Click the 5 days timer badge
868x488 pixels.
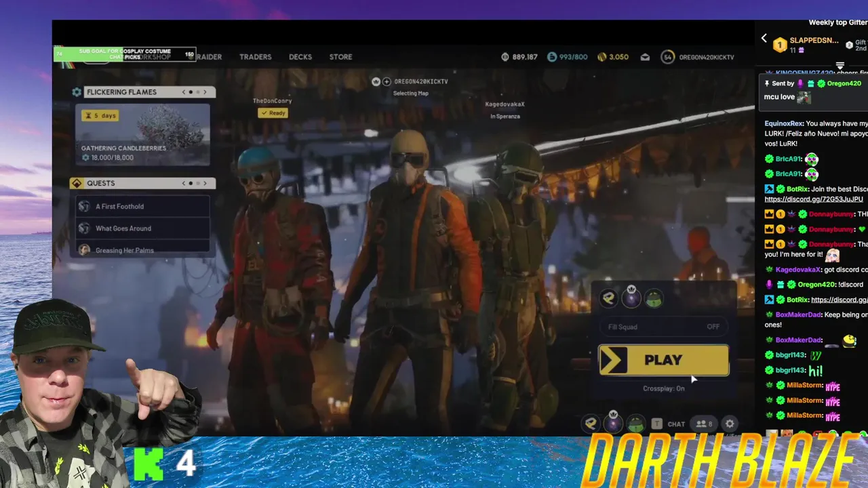(x=100, y=115)
